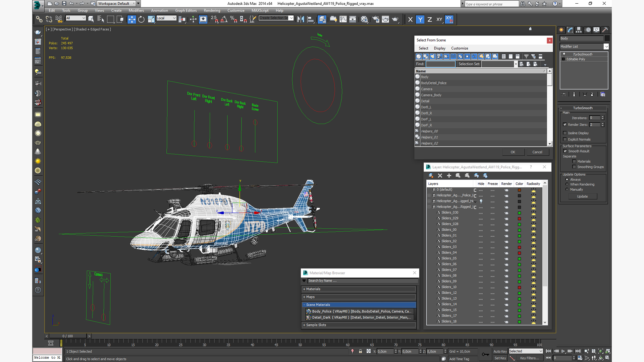Click Key Filters button

[x=530, y=358]
